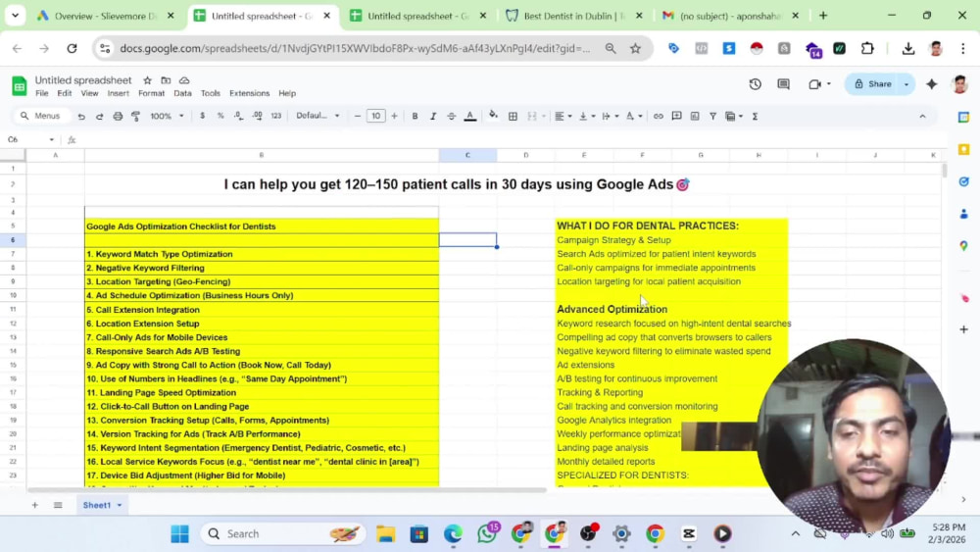Open the Help menu
Screen dimensions: 980x552
pyautogui.click(x=287, y=93)
